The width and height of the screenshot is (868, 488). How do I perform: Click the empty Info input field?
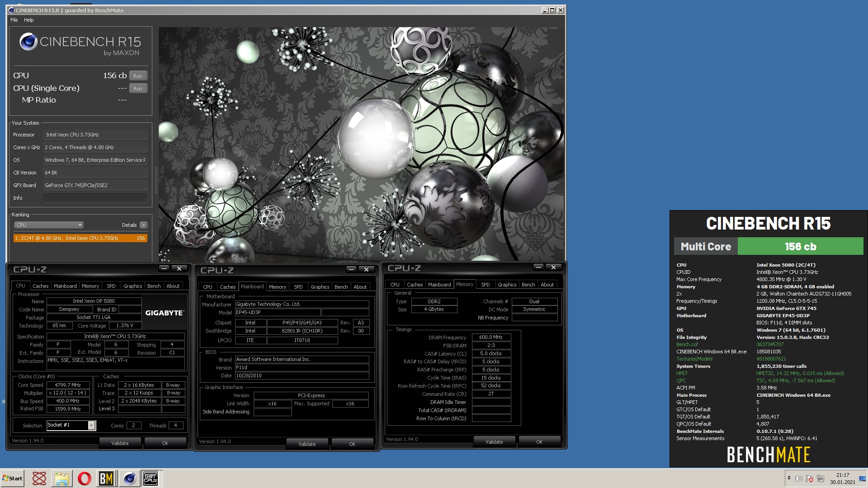pyautogui.click(x=95, y=198)
